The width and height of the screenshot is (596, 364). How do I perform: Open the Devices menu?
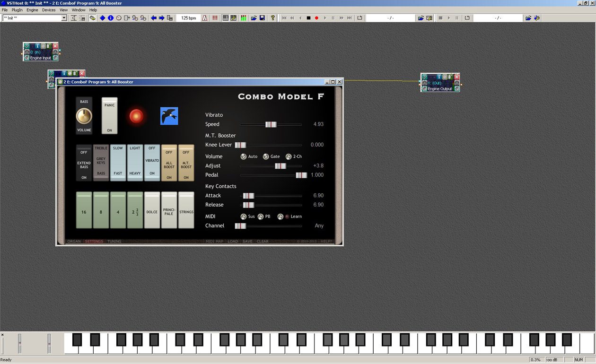click(49, 10)
